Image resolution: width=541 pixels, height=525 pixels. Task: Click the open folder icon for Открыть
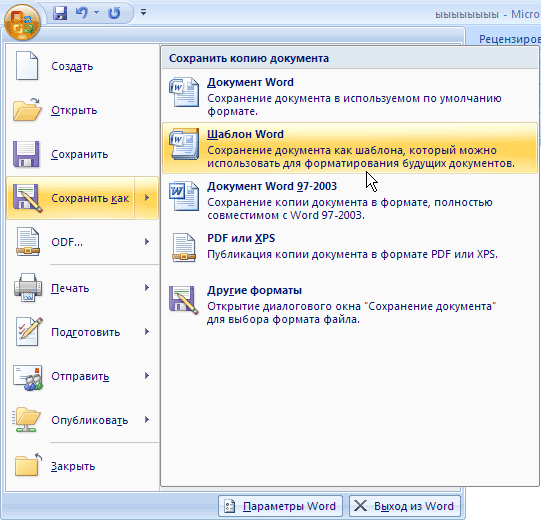27,110
